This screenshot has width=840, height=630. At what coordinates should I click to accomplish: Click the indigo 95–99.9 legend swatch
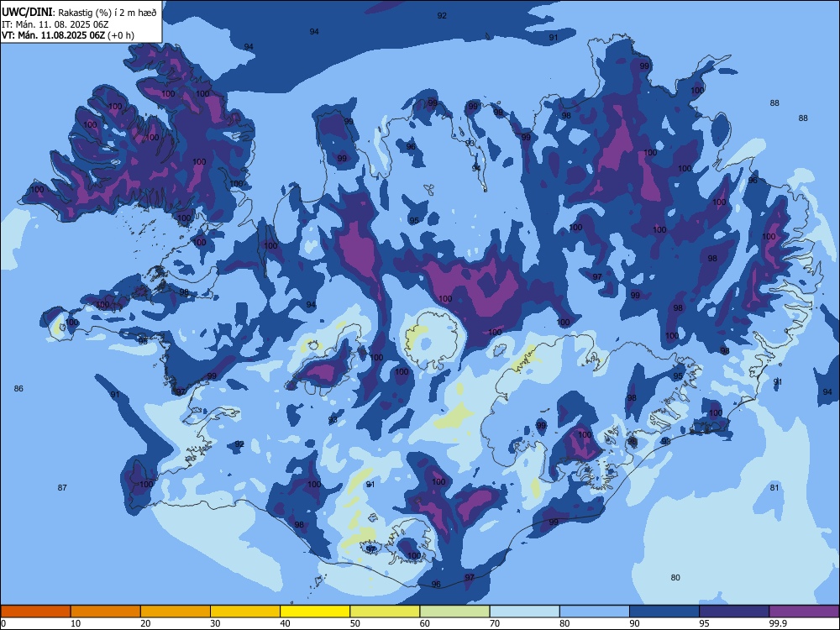(734, 612)
